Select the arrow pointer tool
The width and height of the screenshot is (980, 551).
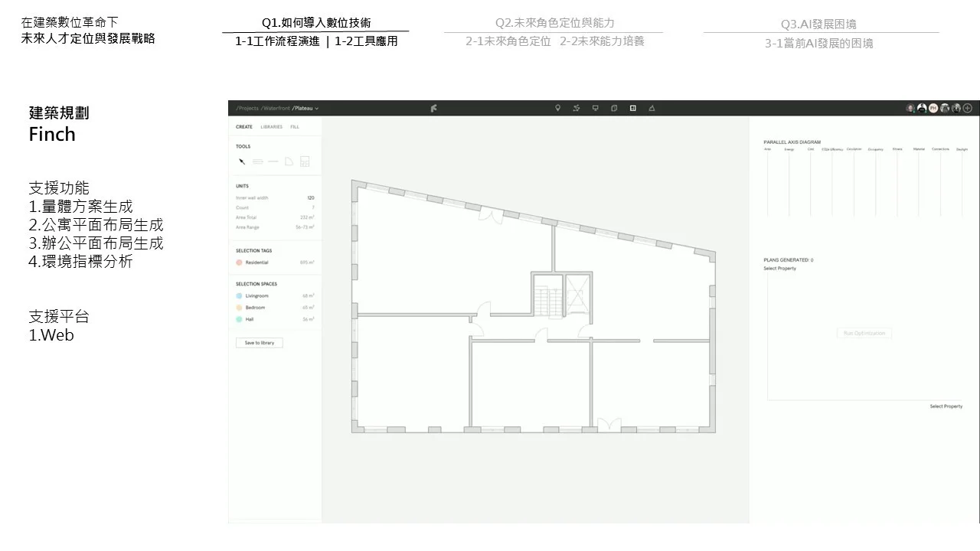(242, 161)
